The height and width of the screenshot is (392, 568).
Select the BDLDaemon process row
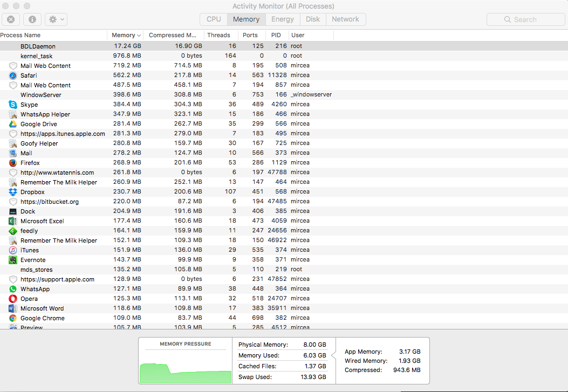[284, 46]
